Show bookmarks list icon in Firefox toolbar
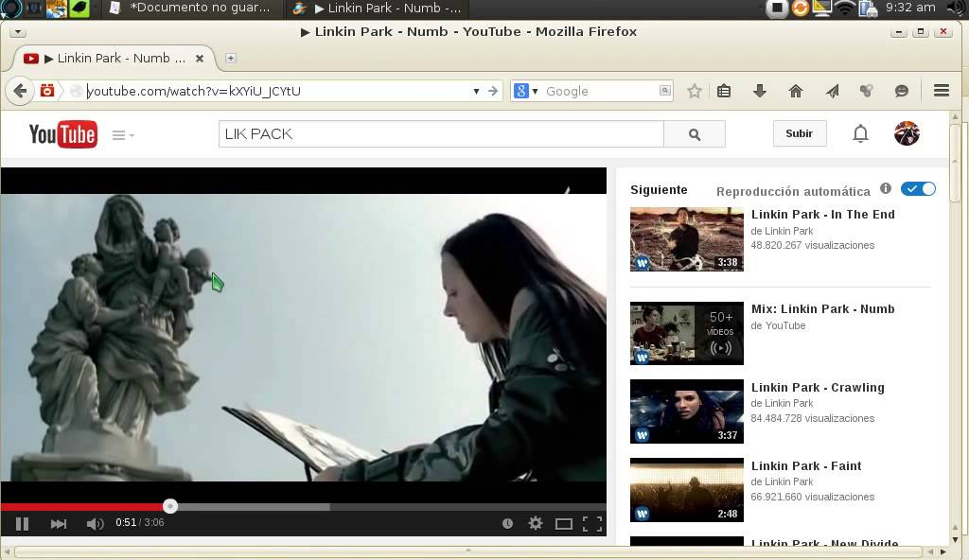The image size is (969, 560). 724,92
